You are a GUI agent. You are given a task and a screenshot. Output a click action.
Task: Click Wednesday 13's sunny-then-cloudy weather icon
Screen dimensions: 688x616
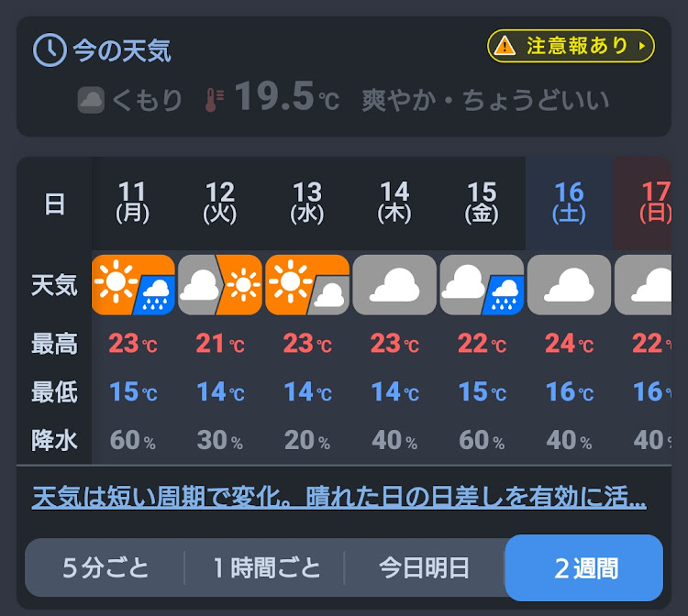coord(307,284)
